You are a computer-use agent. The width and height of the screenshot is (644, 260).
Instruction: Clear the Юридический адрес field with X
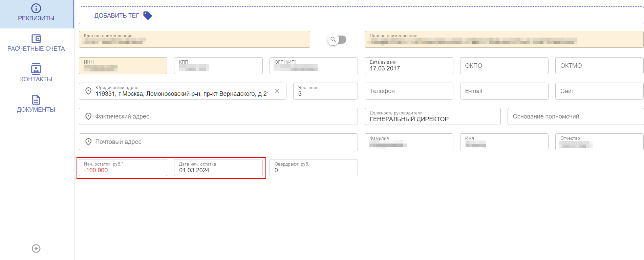point(277,91)
